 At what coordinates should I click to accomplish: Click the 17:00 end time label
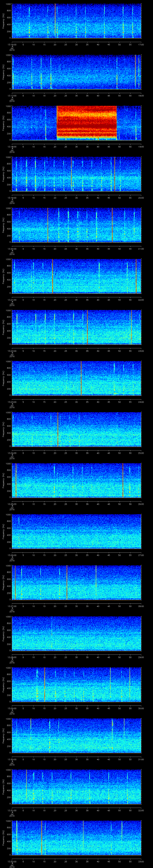(x=141, y=44)
